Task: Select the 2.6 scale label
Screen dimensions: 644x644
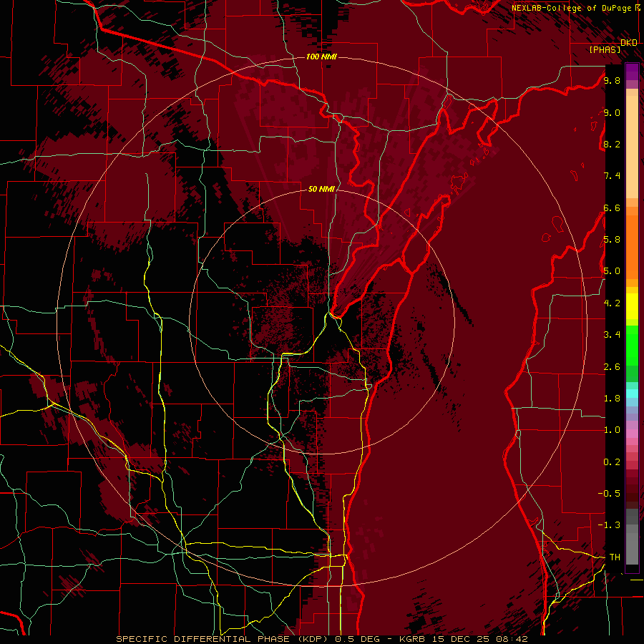Action: pyautogui.click(x=612, y=367)
